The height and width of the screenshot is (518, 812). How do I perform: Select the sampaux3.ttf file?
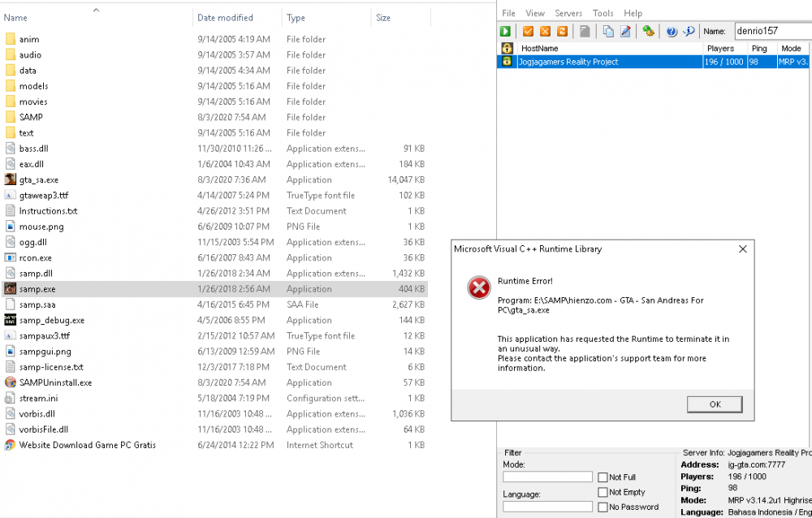pos(214,335)
